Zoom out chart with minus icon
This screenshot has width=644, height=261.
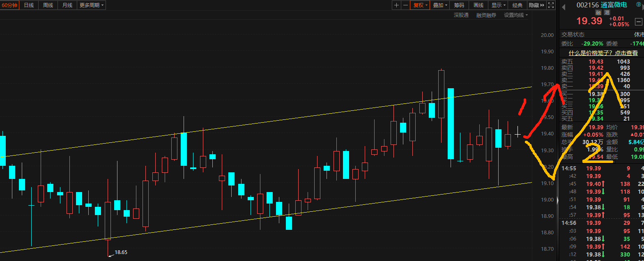click(406, 5)
